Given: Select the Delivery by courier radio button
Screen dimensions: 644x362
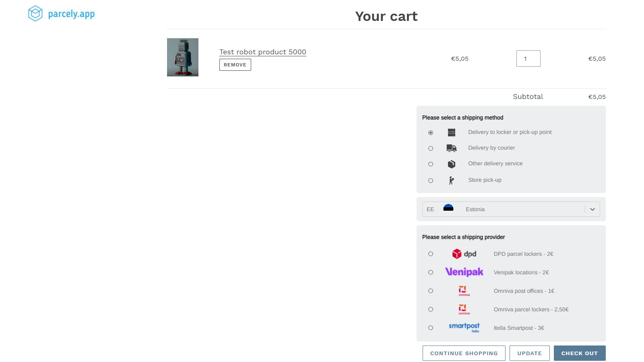Looking at the screenshot, I should point(431,148).
